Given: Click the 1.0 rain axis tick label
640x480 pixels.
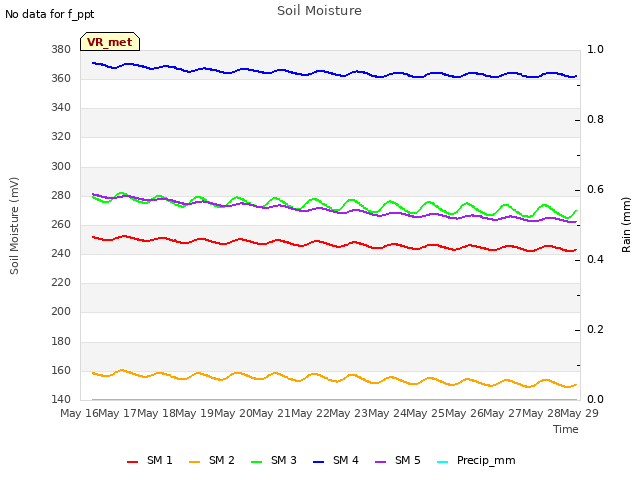Looking at the screenshot, I should coord(595,49).
